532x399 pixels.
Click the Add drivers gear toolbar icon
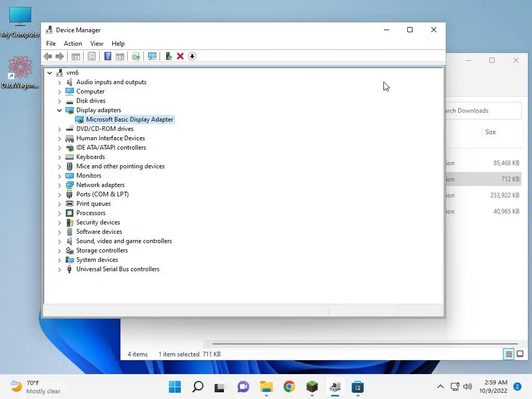point(136,56)
